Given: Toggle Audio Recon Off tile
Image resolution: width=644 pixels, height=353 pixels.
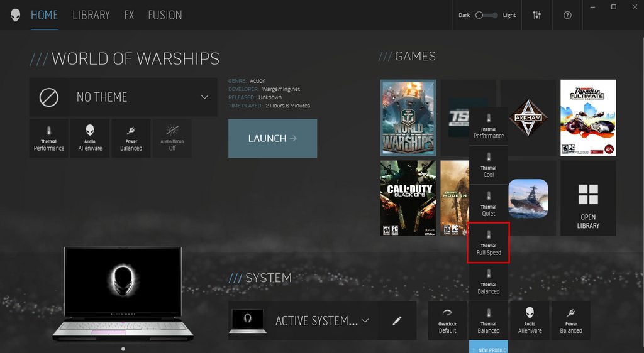Looking at the screenshot, I should (172, 138).
